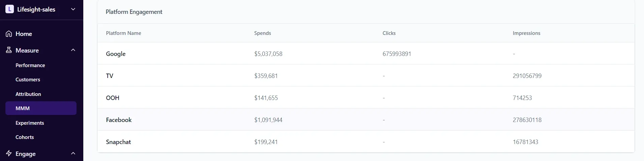Image resolution: width=644 pixels, height=161 pixels.
Task: Collapse the Measure section chevron
Action: point(73,50)
